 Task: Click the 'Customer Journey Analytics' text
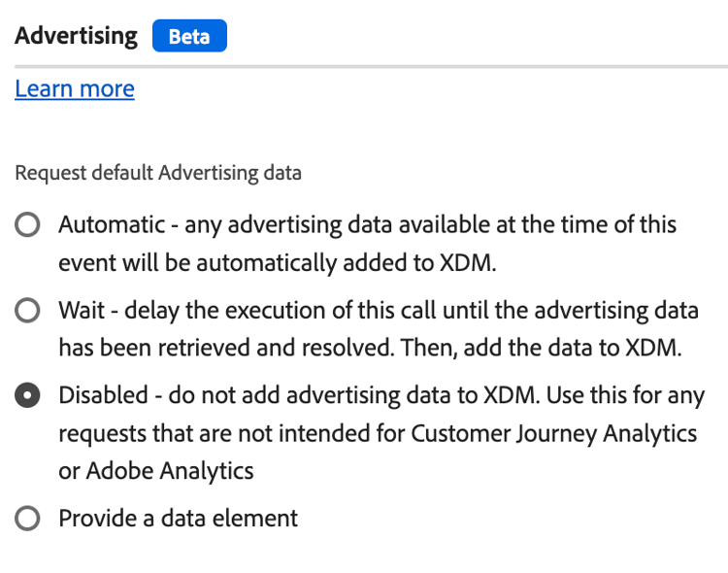tap(554, 433)
